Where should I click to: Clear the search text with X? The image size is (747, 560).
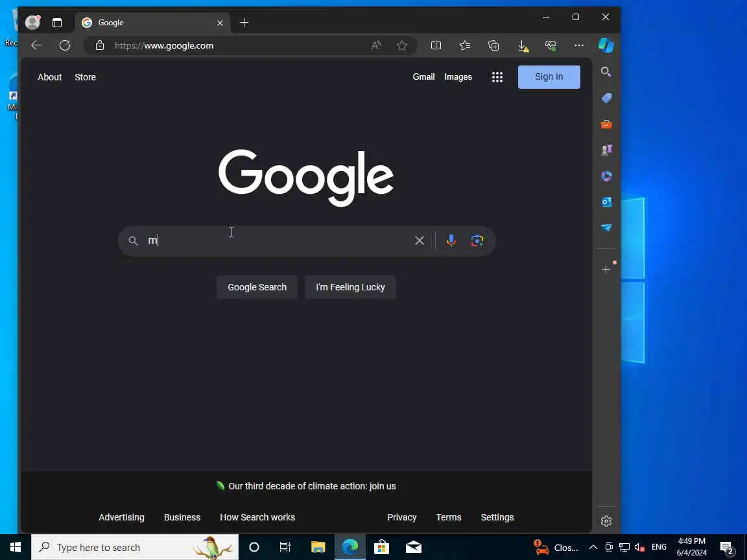pyautogui.click(x=420, y=240)
